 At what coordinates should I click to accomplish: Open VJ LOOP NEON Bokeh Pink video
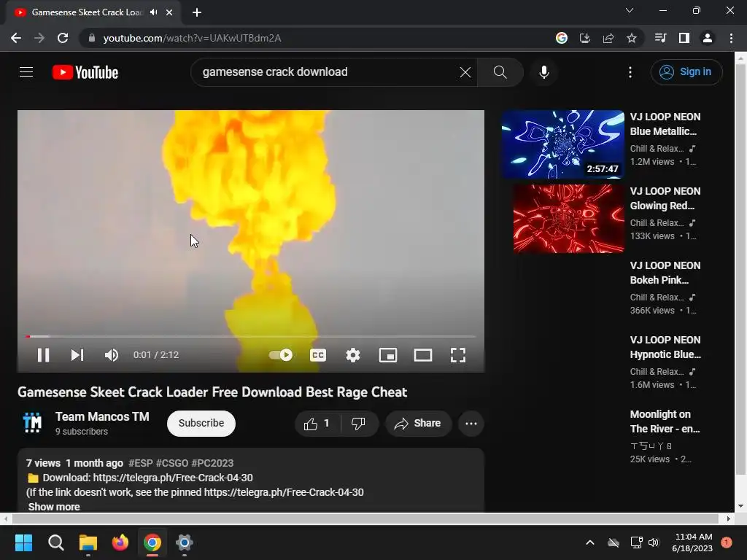click(x=665, y=273)
